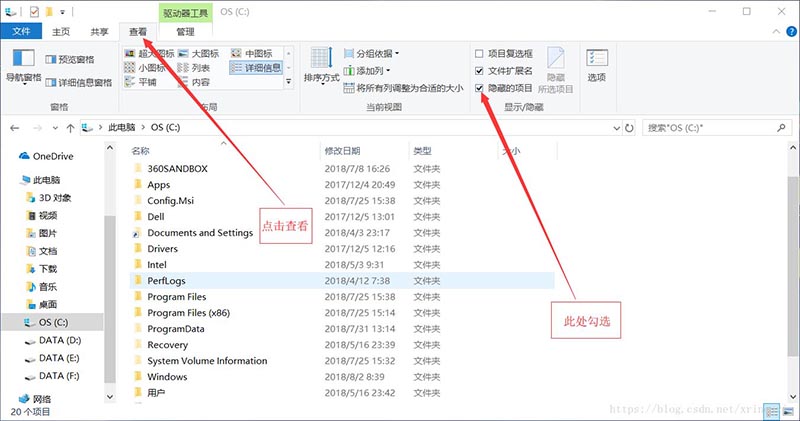The image size is (800, 421).
Task: Click the 预览窗格 preview pane button
Action: pos(69,59)
